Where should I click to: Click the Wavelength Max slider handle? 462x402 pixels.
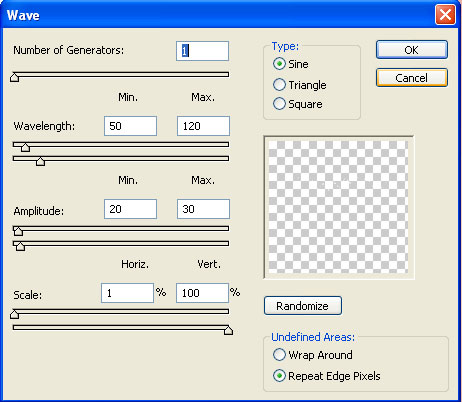pyautogui.click(x=40, y=161)
